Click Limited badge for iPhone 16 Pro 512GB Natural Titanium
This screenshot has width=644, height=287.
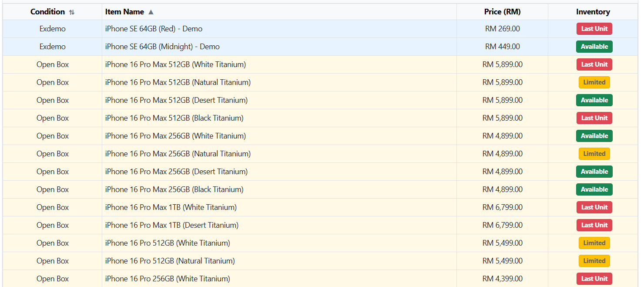(x=594, y=261)
